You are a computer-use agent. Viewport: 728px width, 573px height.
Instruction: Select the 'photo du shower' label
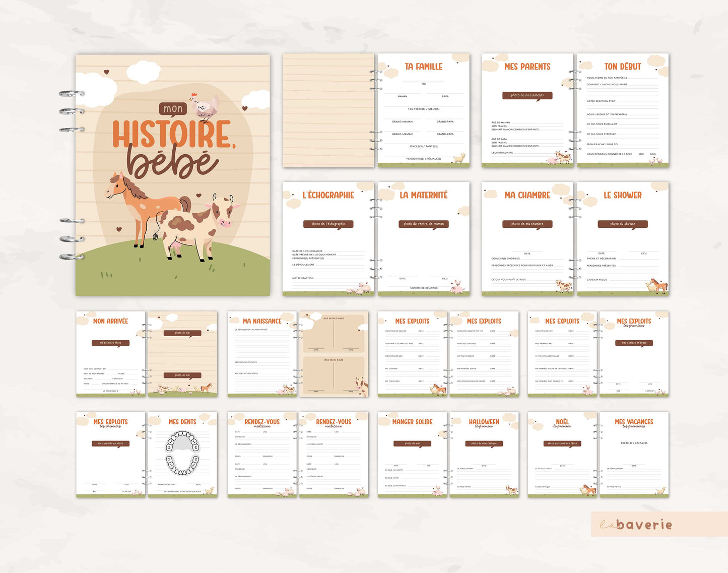tap(622, 224)
